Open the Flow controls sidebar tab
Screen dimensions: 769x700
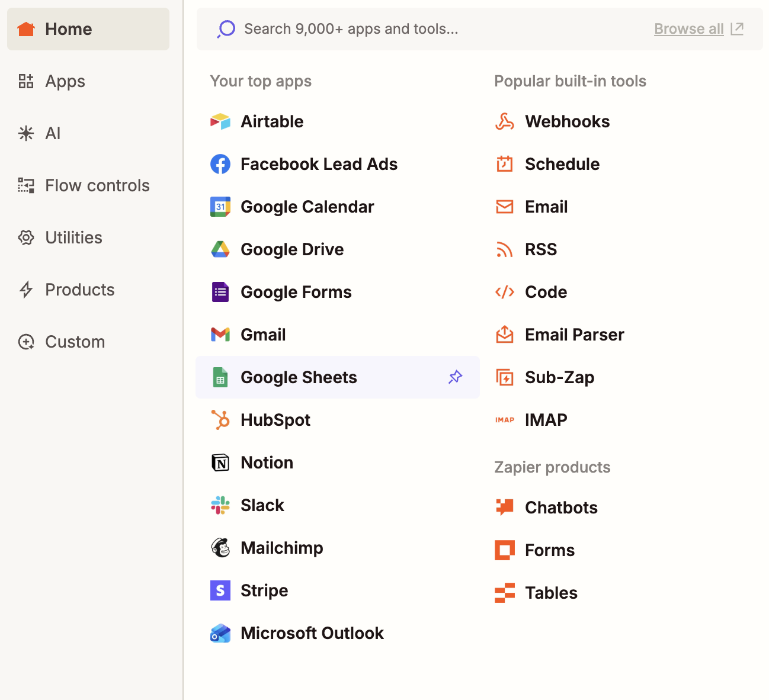point(88,185)
